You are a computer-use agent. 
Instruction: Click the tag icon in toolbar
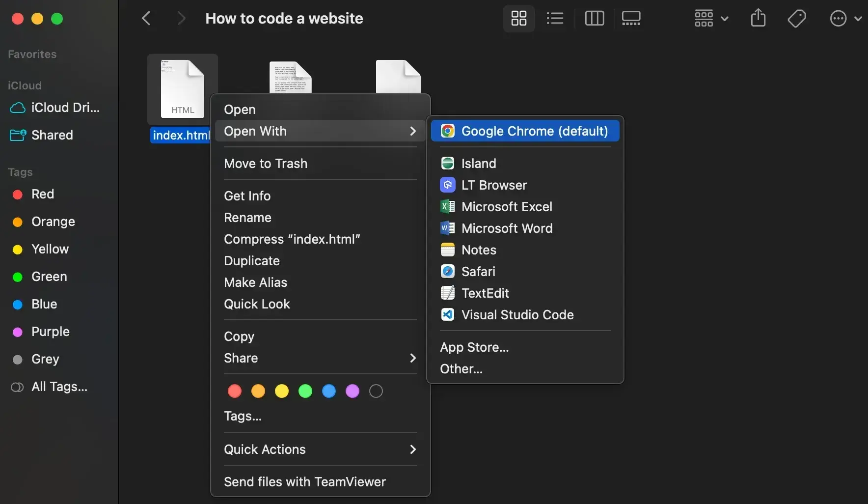click(x=796, y=19)
